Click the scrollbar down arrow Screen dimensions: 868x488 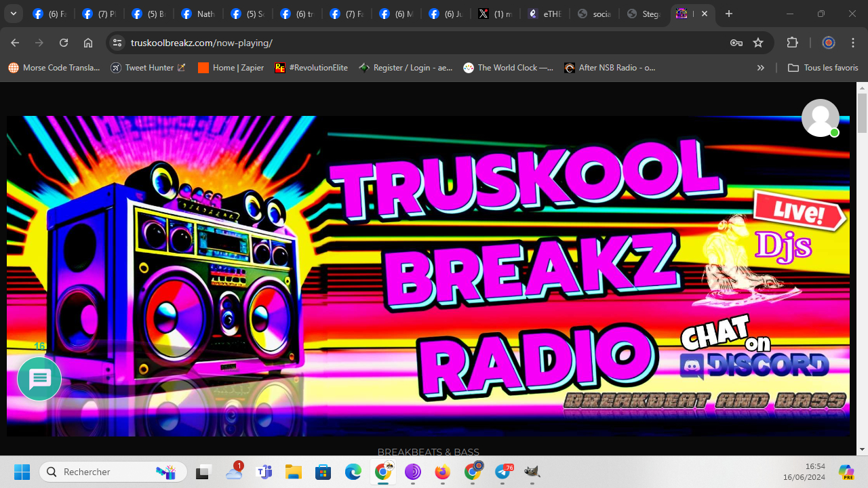point(862,449)
